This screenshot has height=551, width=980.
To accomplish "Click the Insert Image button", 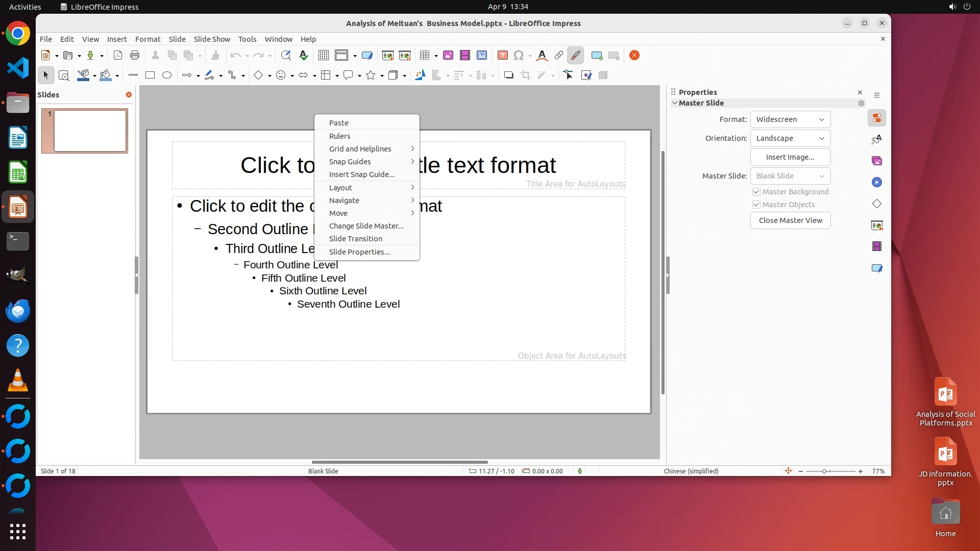I will [x=790, y=157].
